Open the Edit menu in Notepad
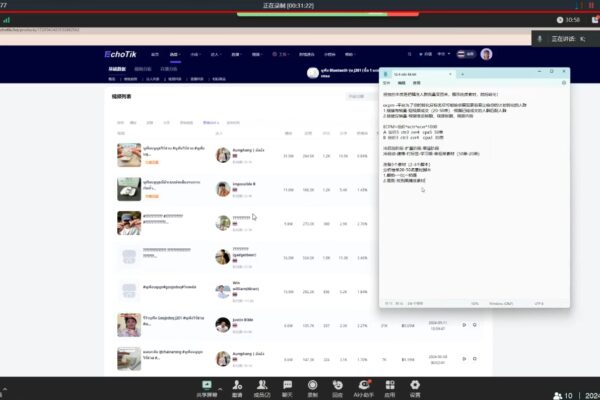600x400 pixels. pos(401,83)
